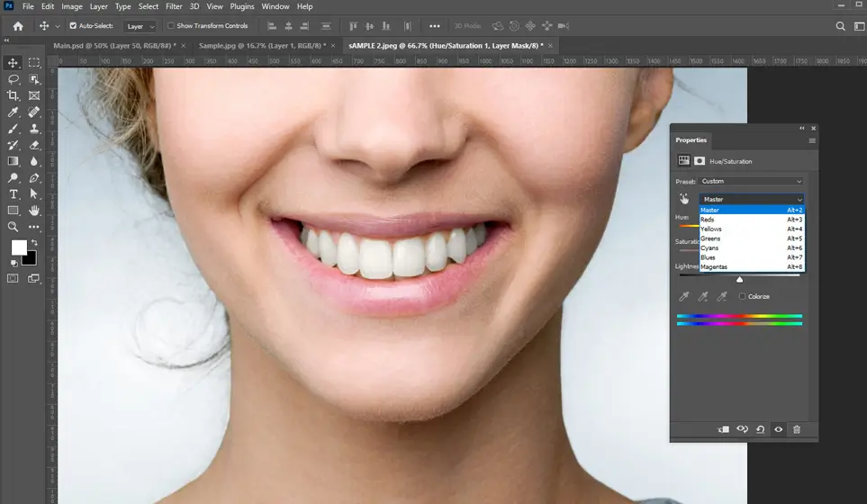This screenshot has width=867, height=504.
Task: Delete the adjustment layer with trash icon
Action: 797,429
